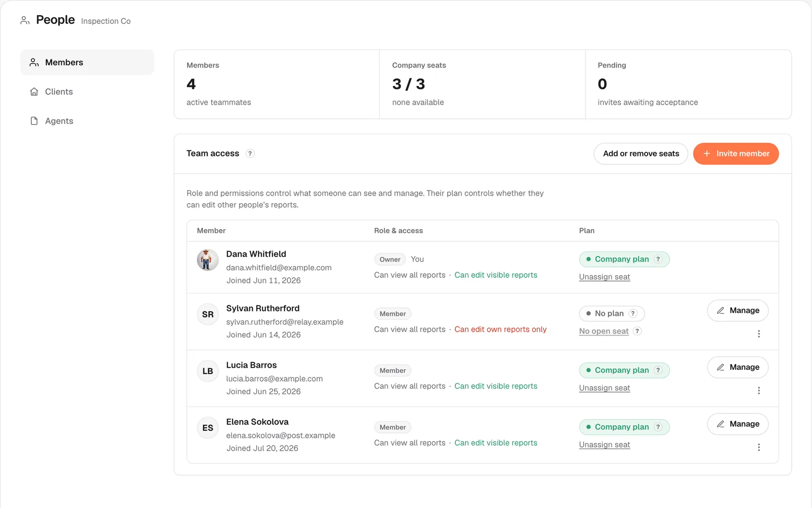Manage Lucia Barros's access
This screenshot has width=812, height=508.
coord(737,367)
